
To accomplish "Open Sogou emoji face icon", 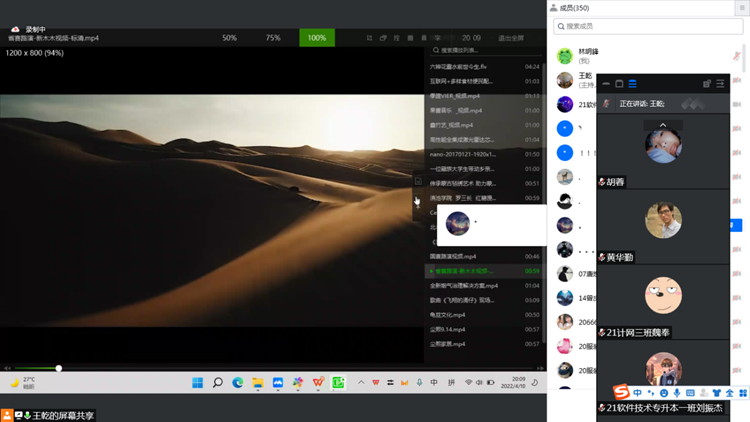I will [x=664, y=393].
